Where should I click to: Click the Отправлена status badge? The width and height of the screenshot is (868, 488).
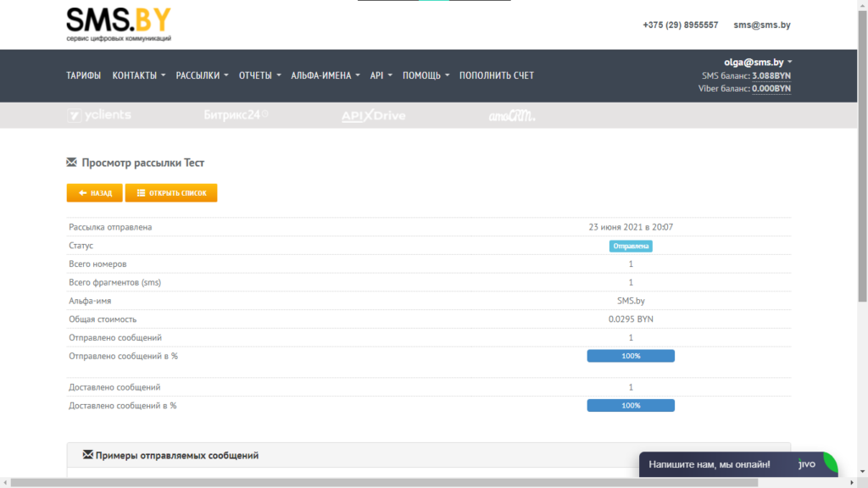coord(631,246)
